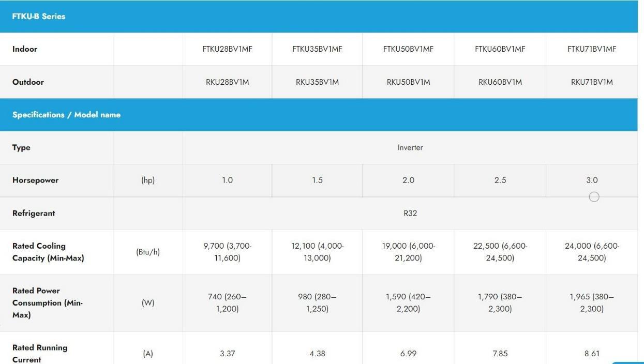Viewport: 644px width, 364px height.
Task: Select indoor model FTKU35BV1MF
Action: pyautogui.click(x=317, y=49)
